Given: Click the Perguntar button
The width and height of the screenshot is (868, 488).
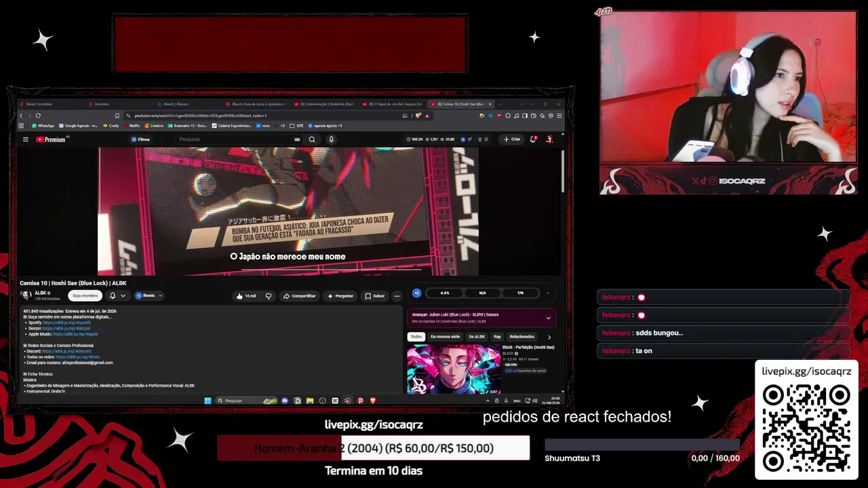Looking at the screenshot, I should 340,296.
